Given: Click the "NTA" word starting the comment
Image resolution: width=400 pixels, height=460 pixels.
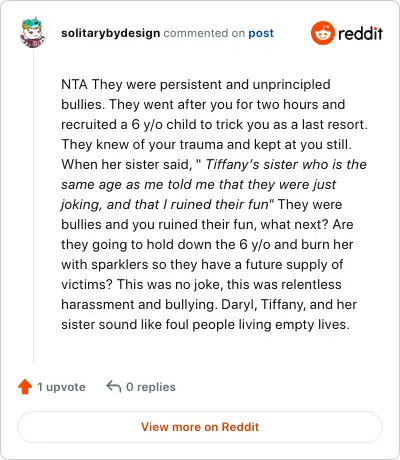Looking at the screenshot, I should coord(74,84).
